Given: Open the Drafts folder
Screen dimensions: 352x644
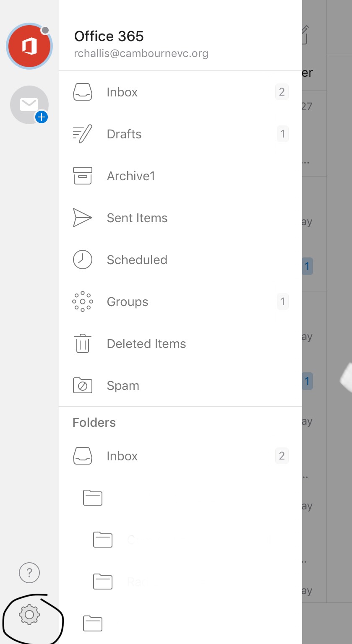Looking at the screenshot, I should [180, 134].
